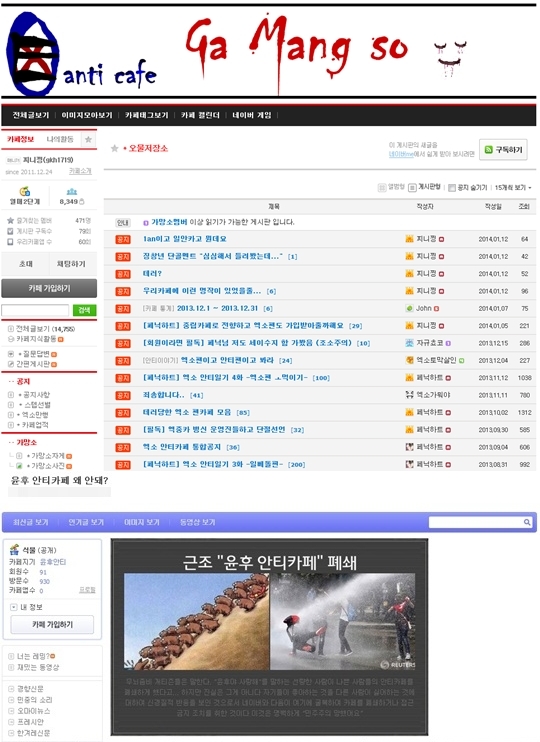
Task: Open the 15개씩 보기 dropdown
Action: 513,187
